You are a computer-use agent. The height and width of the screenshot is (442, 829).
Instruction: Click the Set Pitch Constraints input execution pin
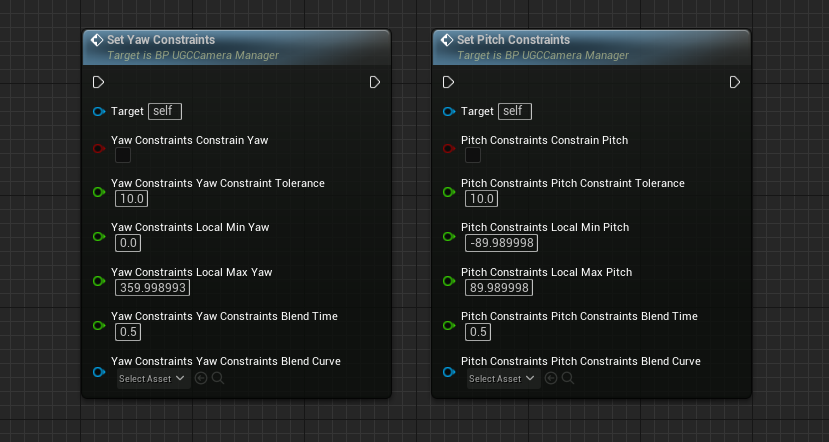(x=448, y=82)
